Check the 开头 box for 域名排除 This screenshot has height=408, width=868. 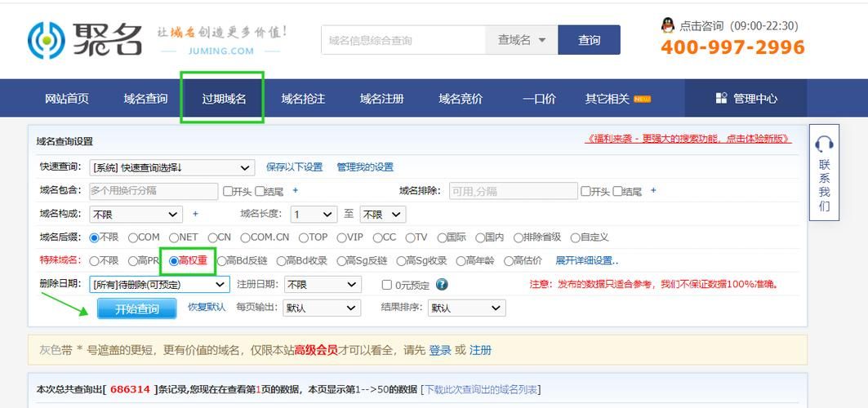[585, 191]
